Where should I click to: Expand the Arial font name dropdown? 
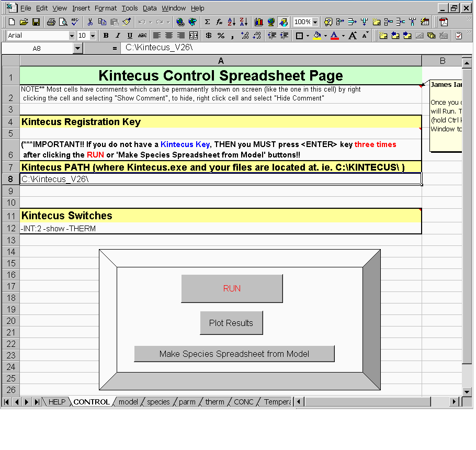72,36
